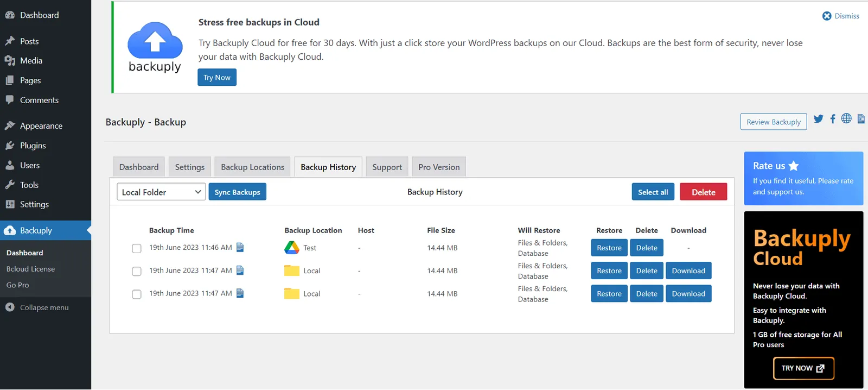Open the Local Folder location dropdown

click(161, 192)
